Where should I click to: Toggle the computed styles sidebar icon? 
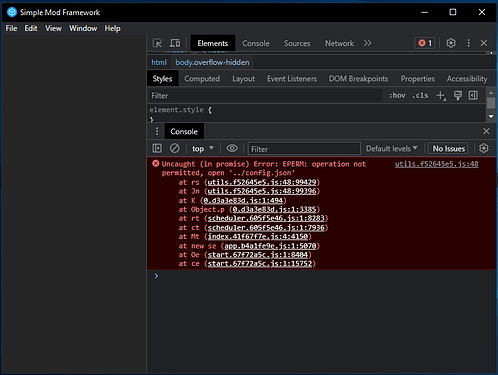coord(473,96)
